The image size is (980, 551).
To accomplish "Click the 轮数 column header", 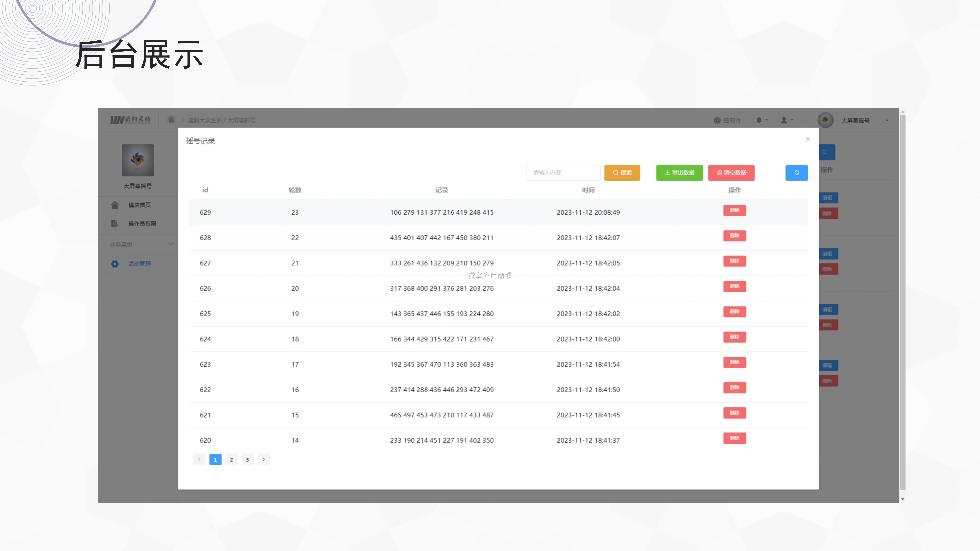I will (295, 190).
